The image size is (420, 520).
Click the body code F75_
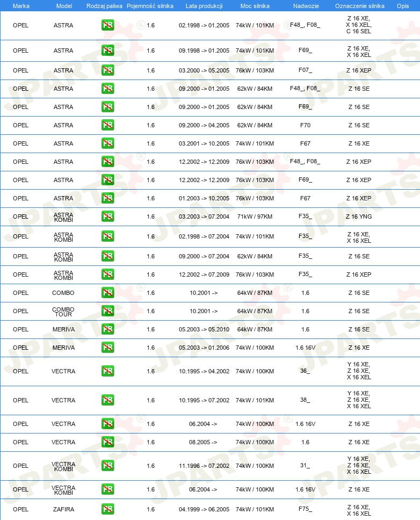[305, 509]
